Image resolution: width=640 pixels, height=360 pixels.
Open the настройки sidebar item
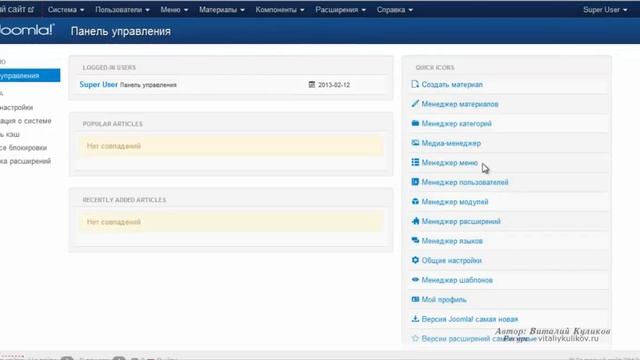(x=17, y=107)
